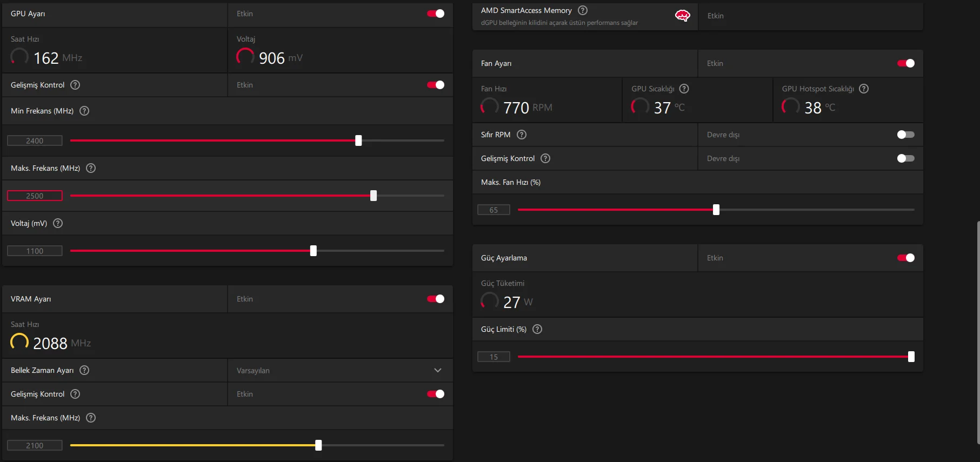This screenshot has width=980, height=462.
Task: Click the power reading 27 W
Action: point(518,302)
